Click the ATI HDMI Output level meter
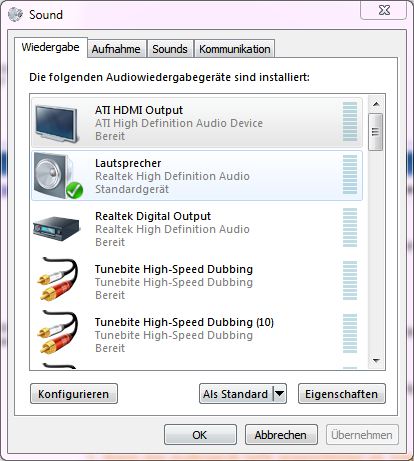Viewport: 414px width, 461px height. (x=350, y=122)
